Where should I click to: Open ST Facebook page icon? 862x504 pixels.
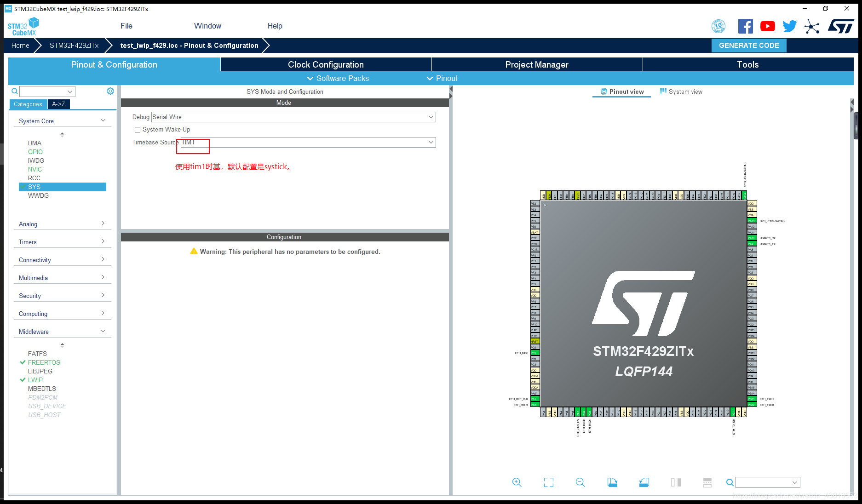pyautogui.click(x=745, y=26)
